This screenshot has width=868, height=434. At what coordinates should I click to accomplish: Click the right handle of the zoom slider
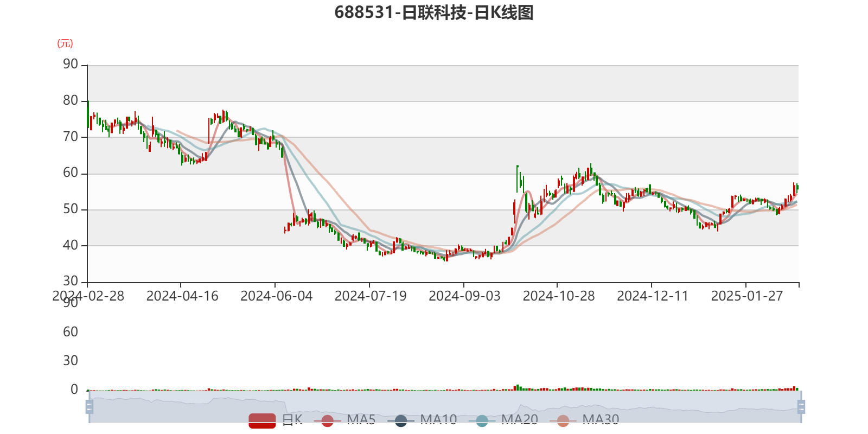802,406
